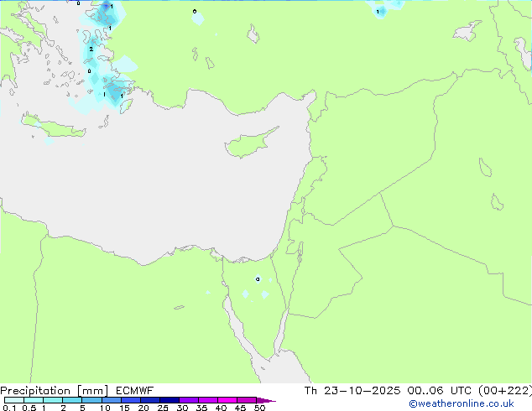532x411 pixels.
Task: Click the 30–35 mm purple legend swatch
Action: coord(188,400)
